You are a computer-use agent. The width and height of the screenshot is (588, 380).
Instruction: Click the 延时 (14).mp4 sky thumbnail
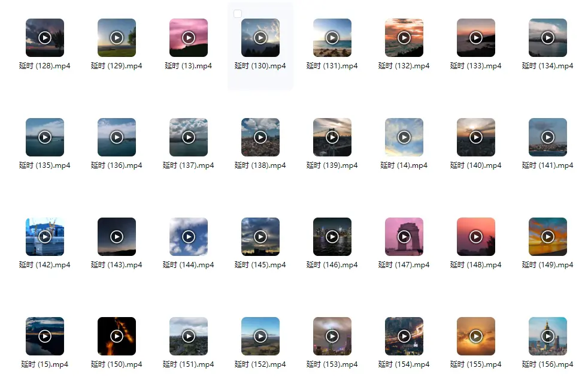[404, 137]
